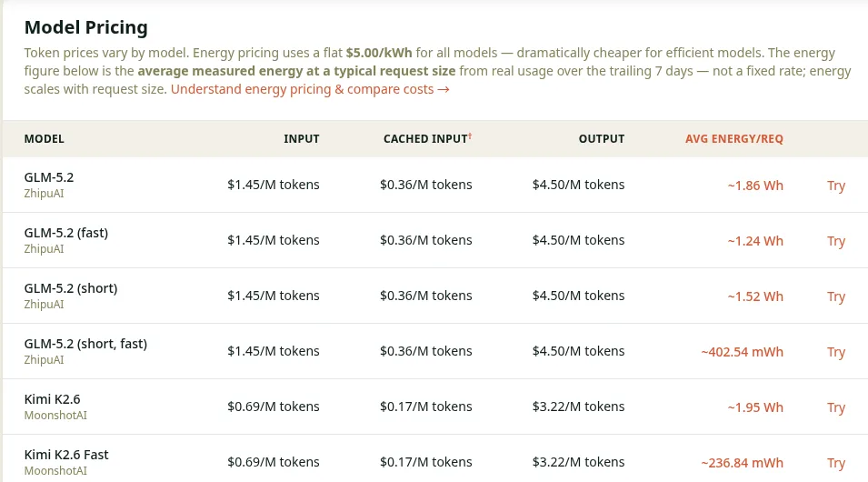The image size is (868, 482).
Task: Try the GLM-5.2 (short) model
Action: (836, 296)
